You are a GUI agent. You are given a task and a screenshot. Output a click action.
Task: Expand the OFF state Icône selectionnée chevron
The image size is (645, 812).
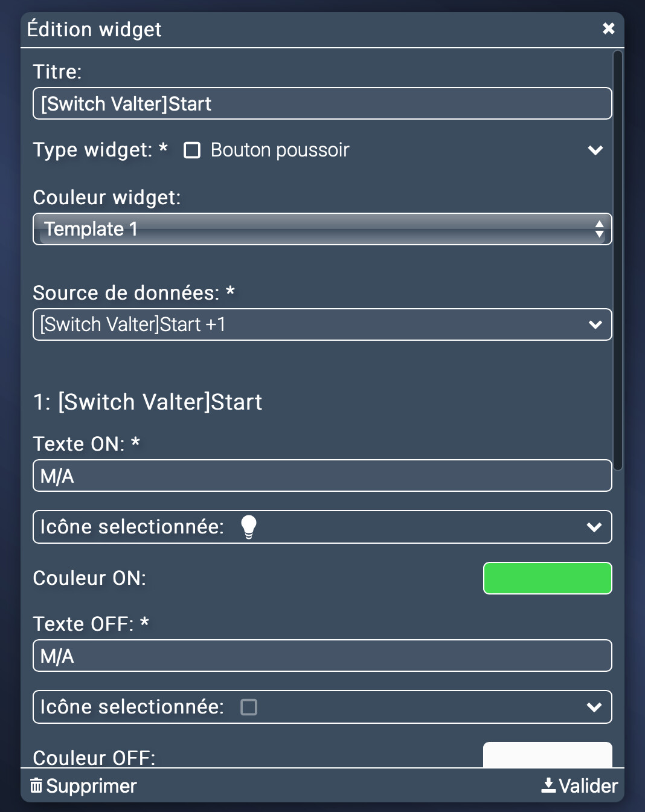594,707
